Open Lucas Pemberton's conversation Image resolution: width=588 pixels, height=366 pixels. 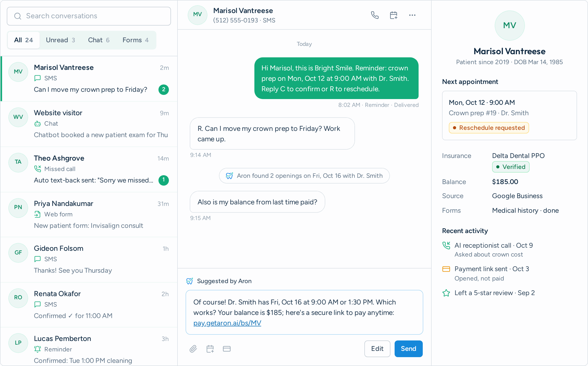[x=89, y=346]
